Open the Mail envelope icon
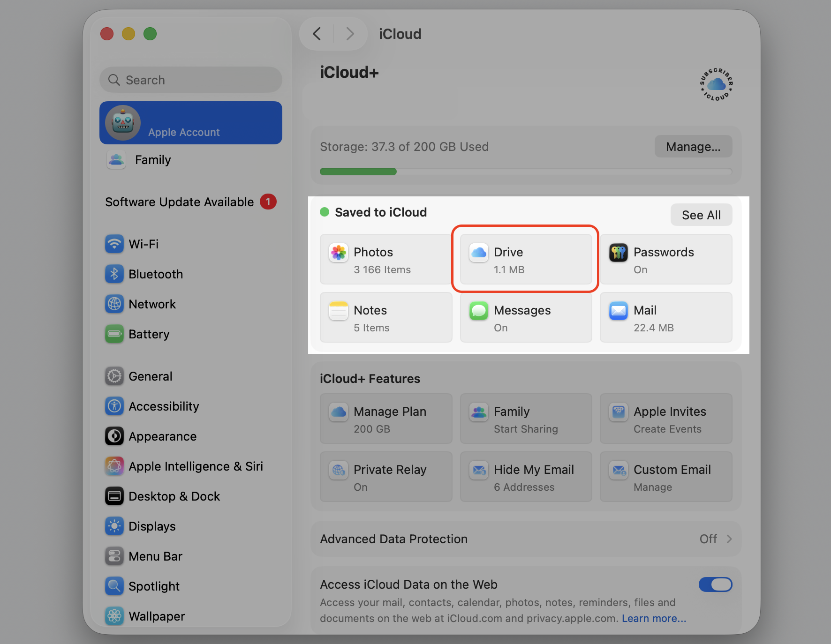The image size is (831, 644). (x=619, y=311)
